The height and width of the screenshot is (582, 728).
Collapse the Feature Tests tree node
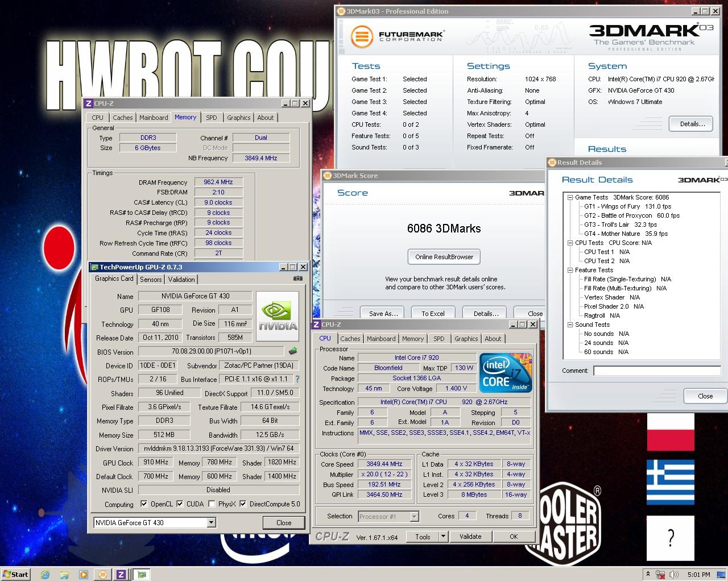(x=569, y=270)
